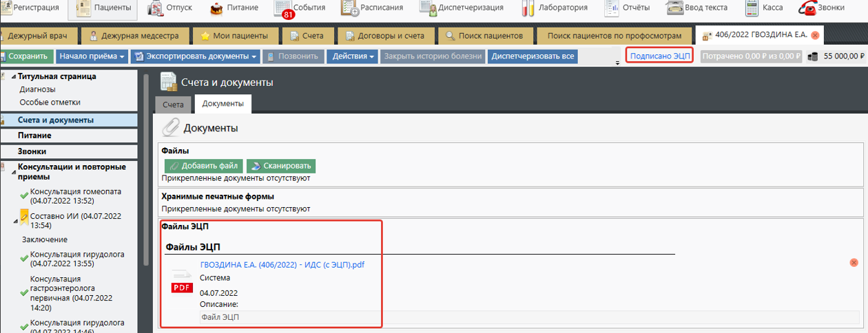Open the Начало приёма dropdown
This screenshot has width=868, height=333.
(92, 56)
